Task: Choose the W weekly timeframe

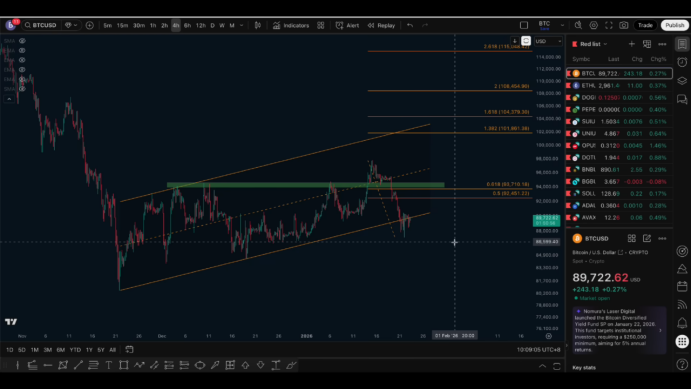Action: 222,26
